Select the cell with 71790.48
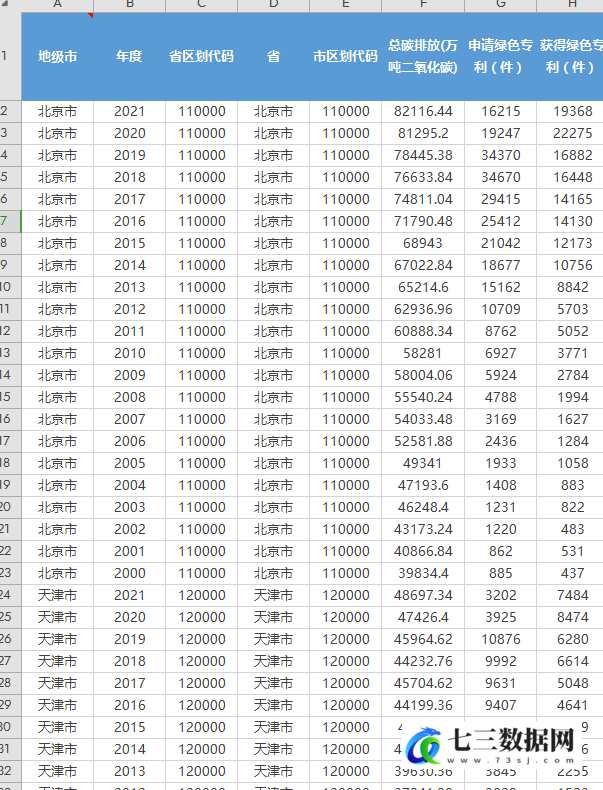603x790 pixels. [423, 221]
